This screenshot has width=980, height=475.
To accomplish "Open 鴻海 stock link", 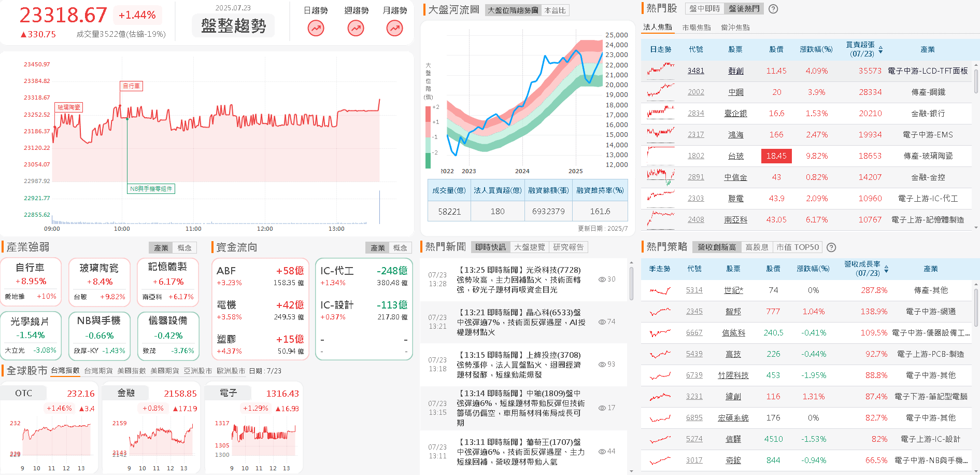I will point(735,134).
